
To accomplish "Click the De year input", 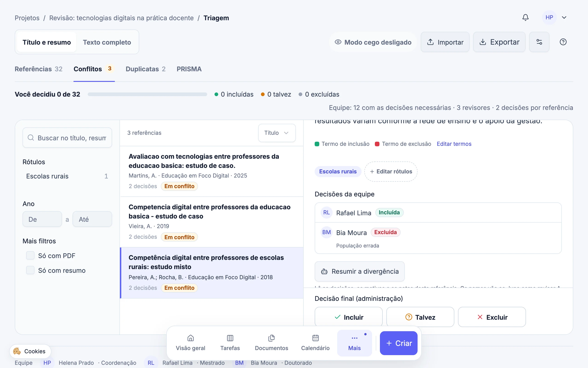I will point(42,219).
